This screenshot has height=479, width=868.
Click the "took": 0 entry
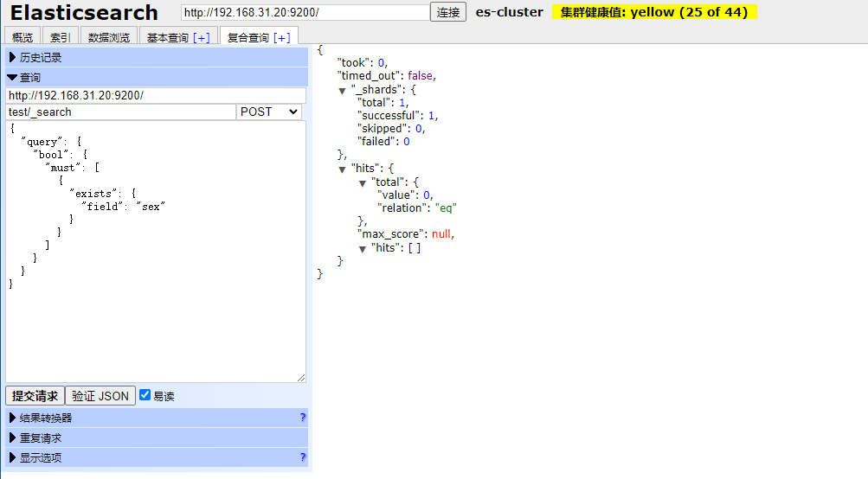click(x=362, y=62)
